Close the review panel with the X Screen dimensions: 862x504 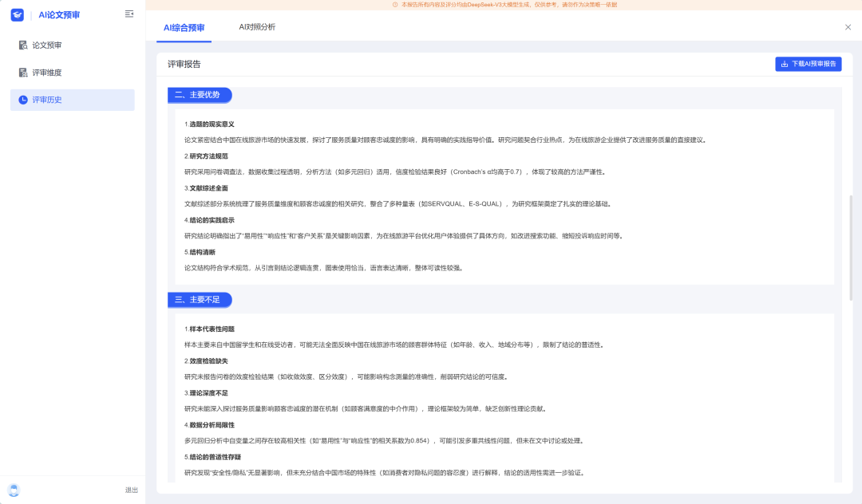(x=848, y=27)
